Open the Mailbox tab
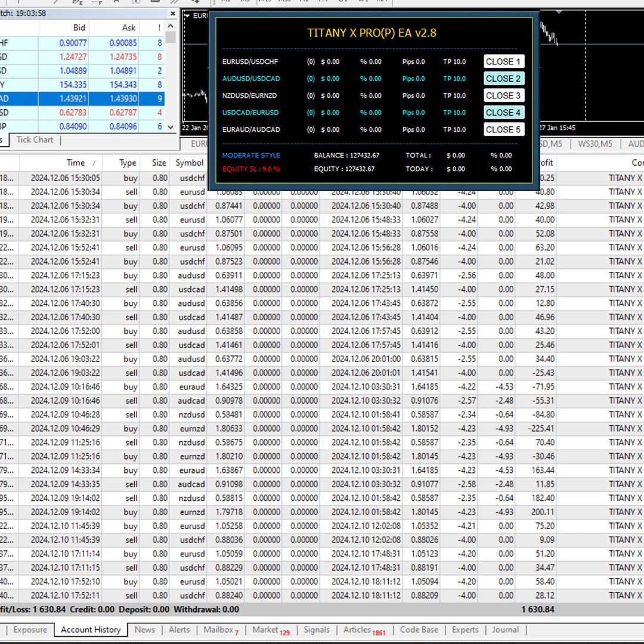 (218, 630)
